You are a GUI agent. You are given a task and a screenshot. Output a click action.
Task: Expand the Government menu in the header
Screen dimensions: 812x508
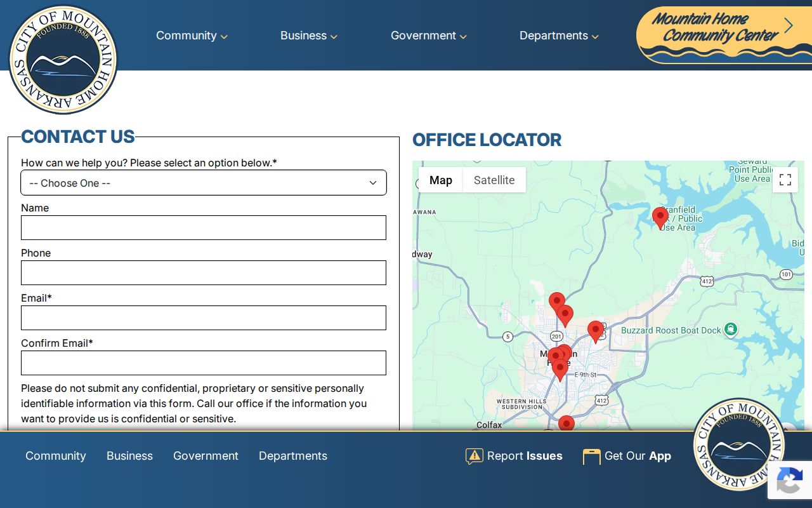coord(429,36)
